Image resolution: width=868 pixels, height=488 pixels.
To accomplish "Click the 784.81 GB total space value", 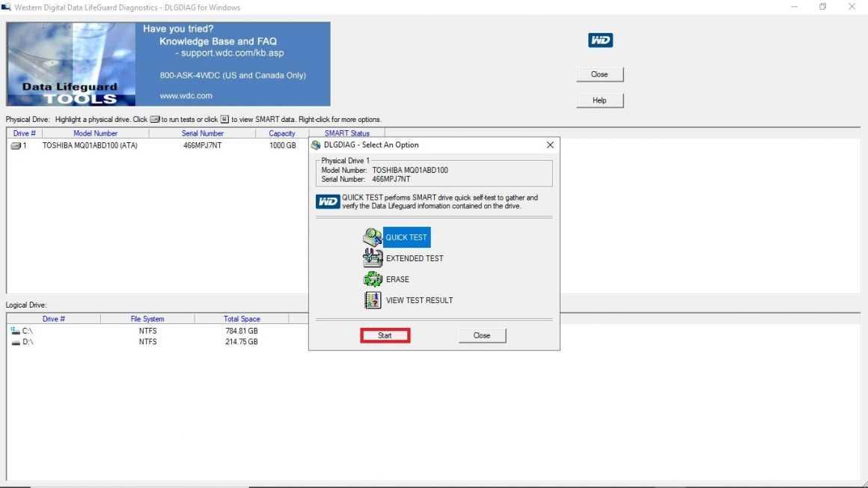I will point(242,331).
